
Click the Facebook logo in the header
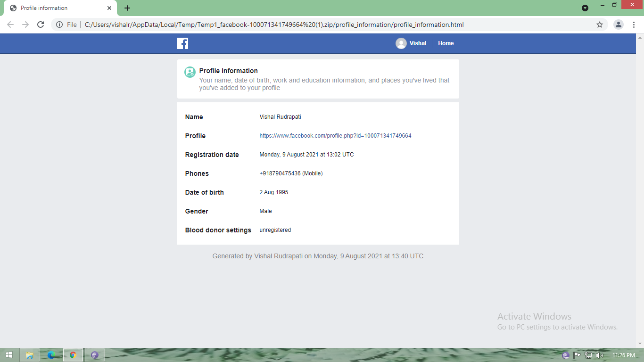182,43
